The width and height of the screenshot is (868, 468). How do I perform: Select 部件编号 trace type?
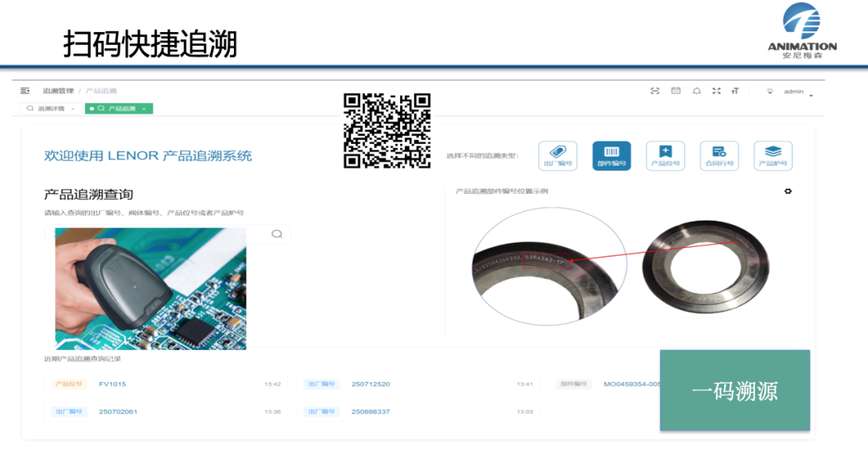(x=611, y=156)
